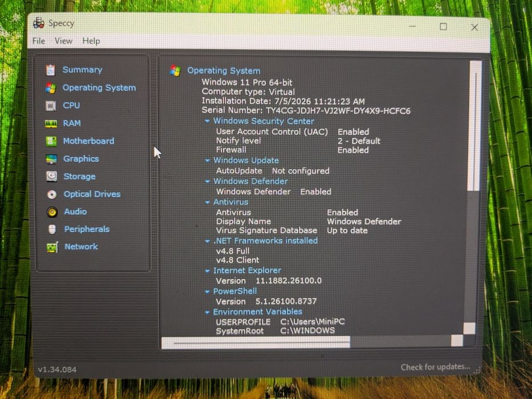
Task: Collapse the Windows Update group
Action: (x=208, y=161)
